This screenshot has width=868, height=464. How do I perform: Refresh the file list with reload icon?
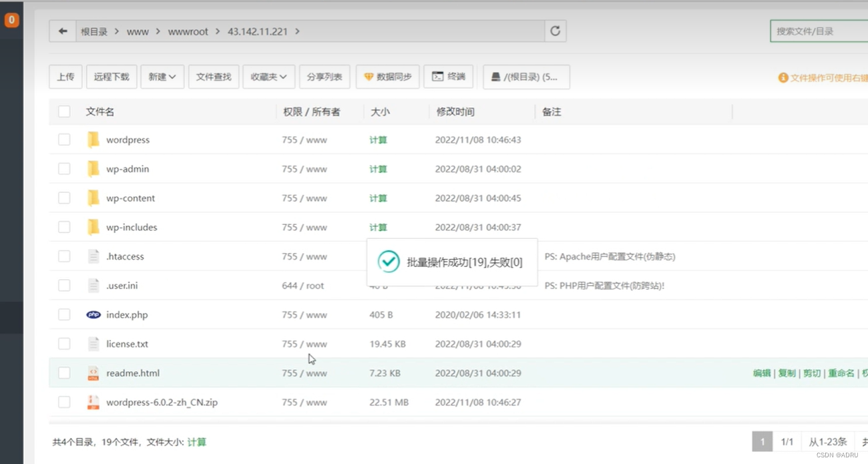point(555,31)
